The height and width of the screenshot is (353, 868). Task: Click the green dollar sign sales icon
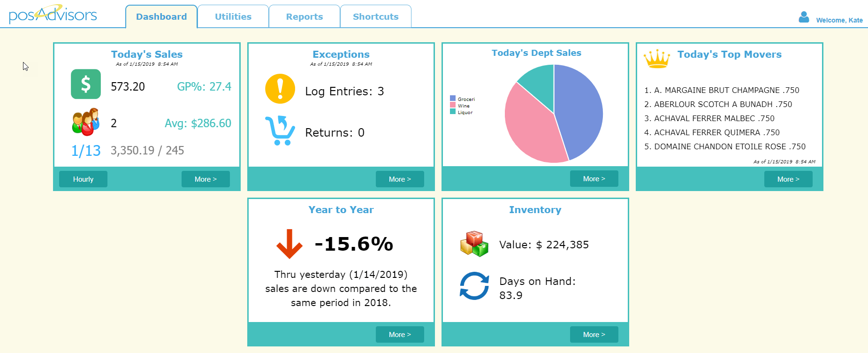pyautogui.click(x=86, y=84)
